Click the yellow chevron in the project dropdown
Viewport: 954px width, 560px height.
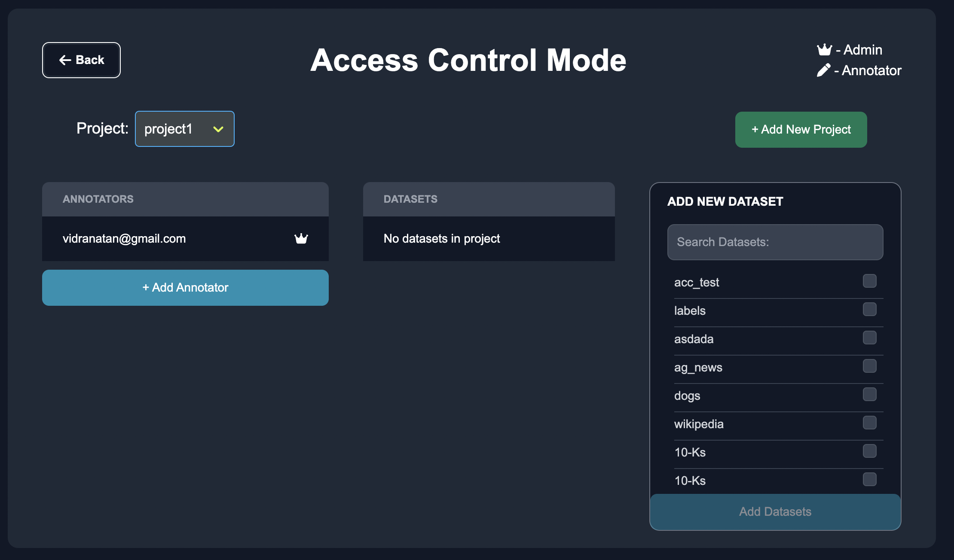[218, 129]
